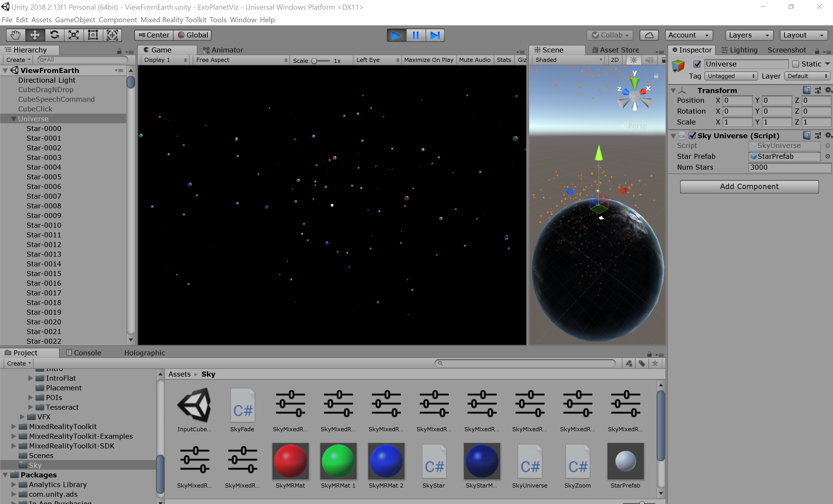The height and width of the screenshot is (504, 833).
Task: Click Maximize On Play button
Action: click(428, 60)
